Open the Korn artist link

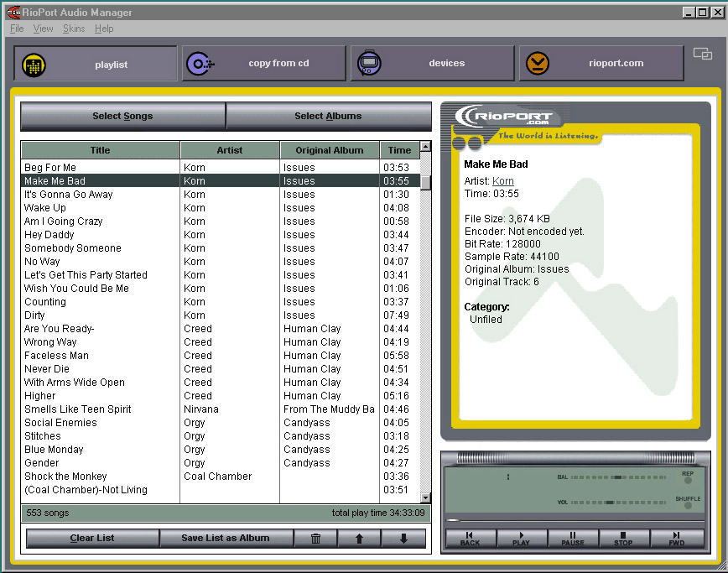[503, 181]
